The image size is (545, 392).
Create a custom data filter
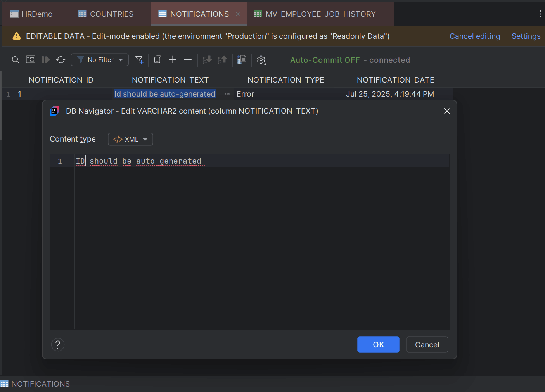139,60
